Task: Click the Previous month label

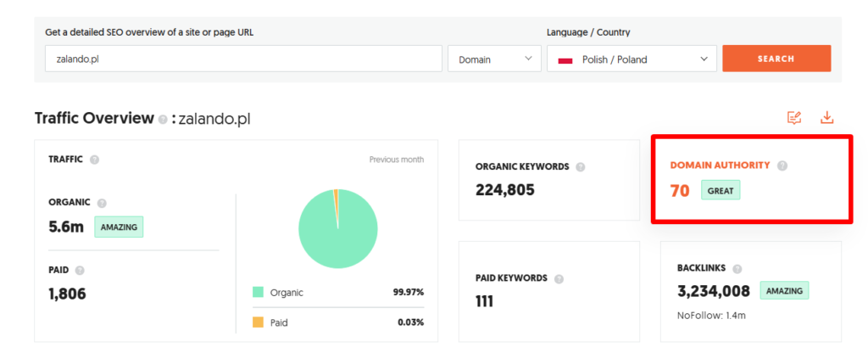Action: [x=397, y=160]
